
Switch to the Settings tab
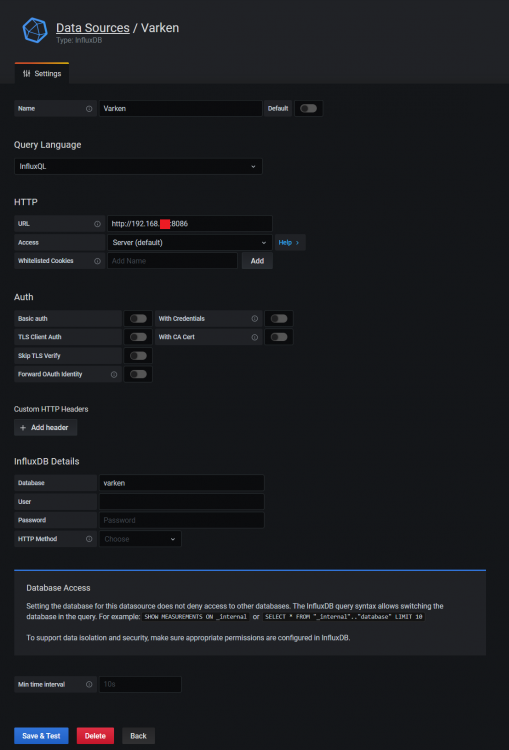[x=42, y=74]
